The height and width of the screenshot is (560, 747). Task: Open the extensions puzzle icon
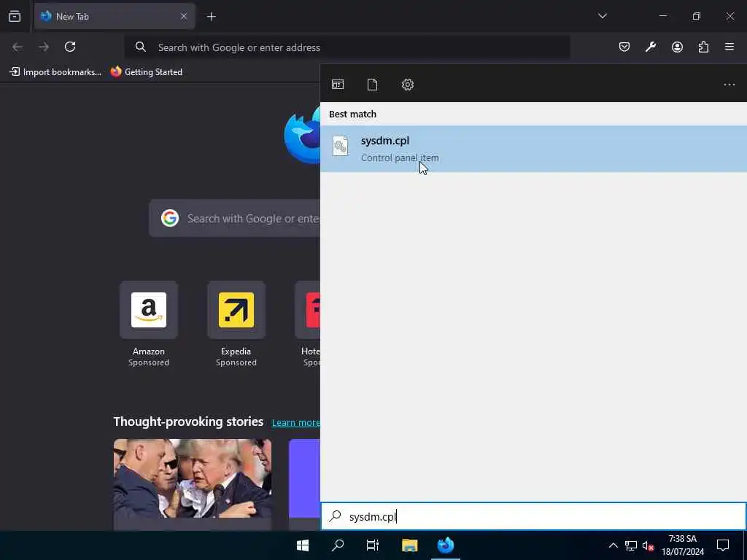pos(703,47)
